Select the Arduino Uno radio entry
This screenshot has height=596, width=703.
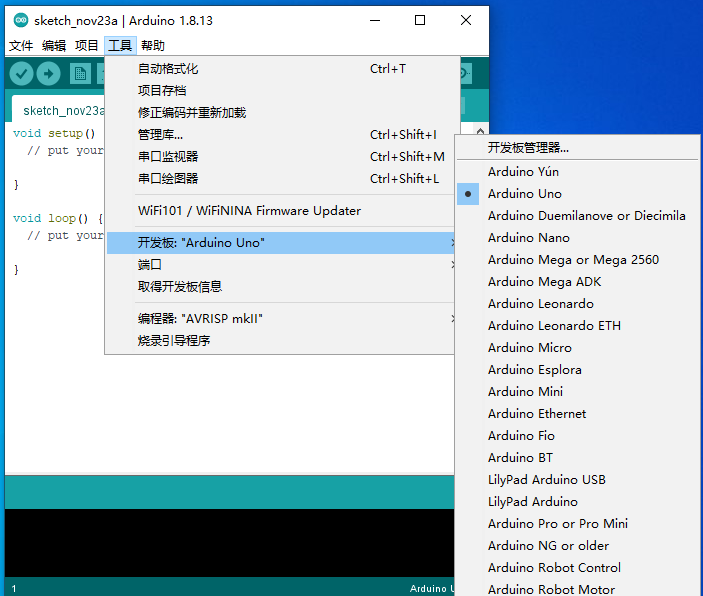(577, 194)
